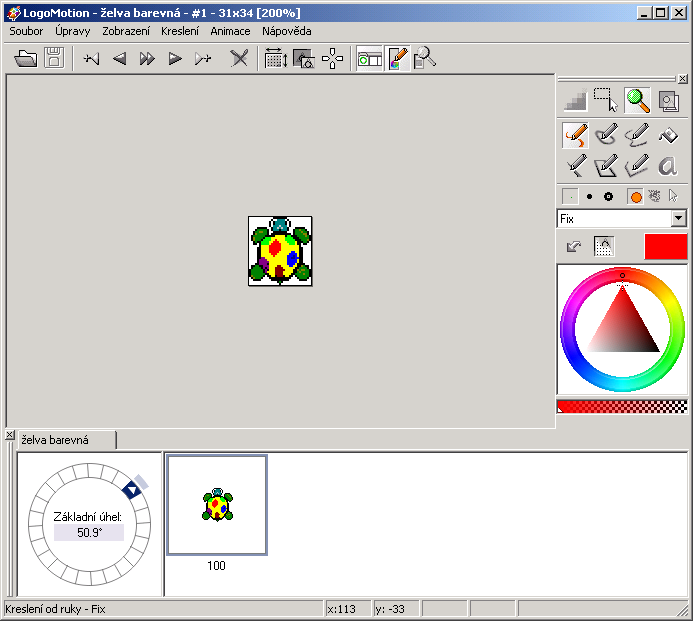Click the dark blue angle dial marker
Viewport: 693px width, 621px height.
(x=132, y=490)
